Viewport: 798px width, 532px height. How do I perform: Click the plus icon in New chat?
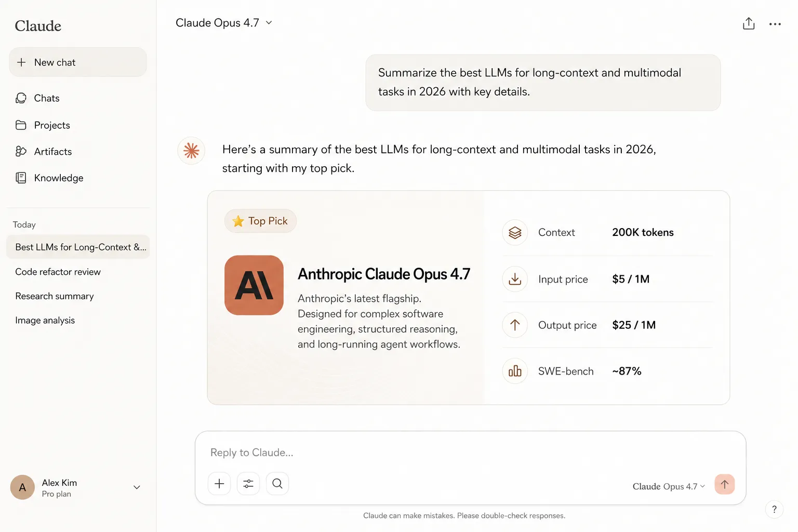[21, 62]
